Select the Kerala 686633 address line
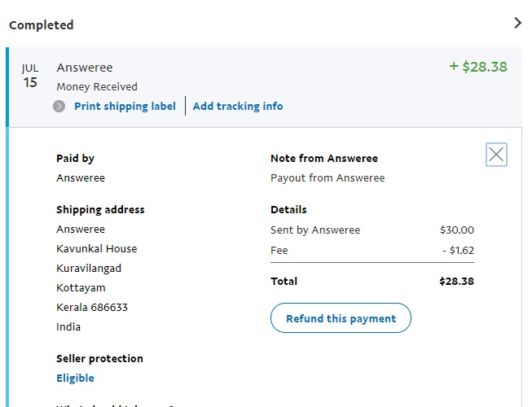 [x=92, y=308]
